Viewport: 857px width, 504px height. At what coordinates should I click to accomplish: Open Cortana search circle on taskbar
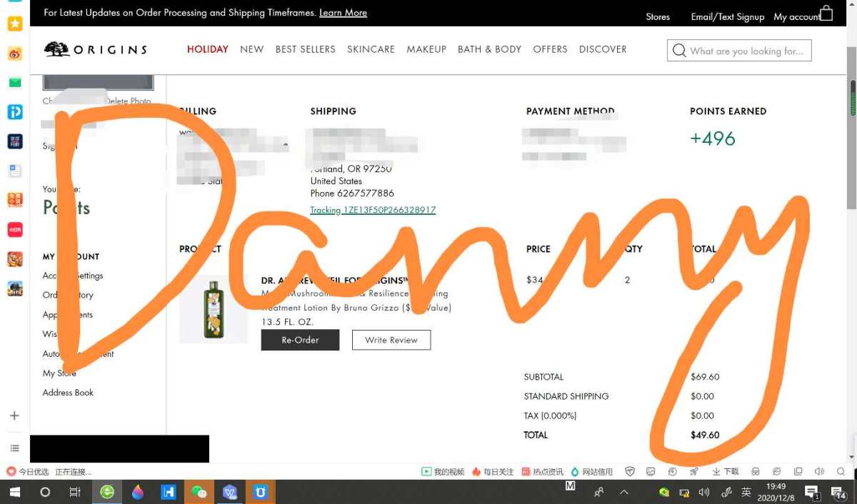click(x=45, y=492)
